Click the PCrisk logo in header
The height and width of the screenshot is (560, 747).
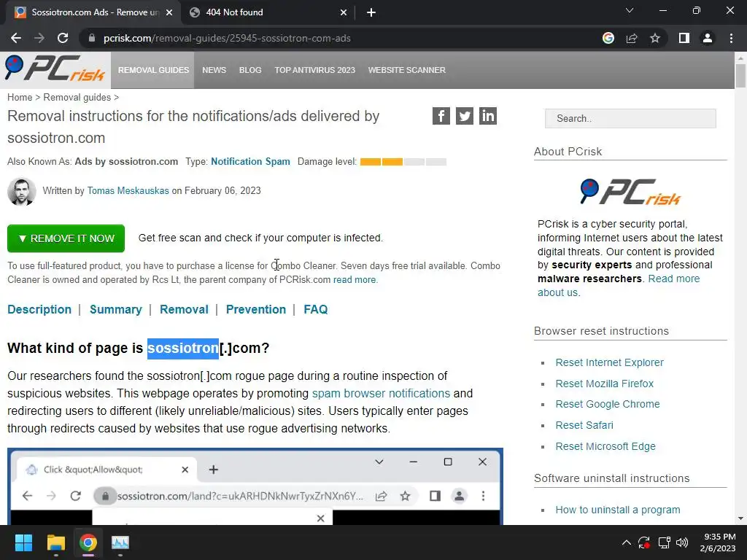[x=55, y=69]
